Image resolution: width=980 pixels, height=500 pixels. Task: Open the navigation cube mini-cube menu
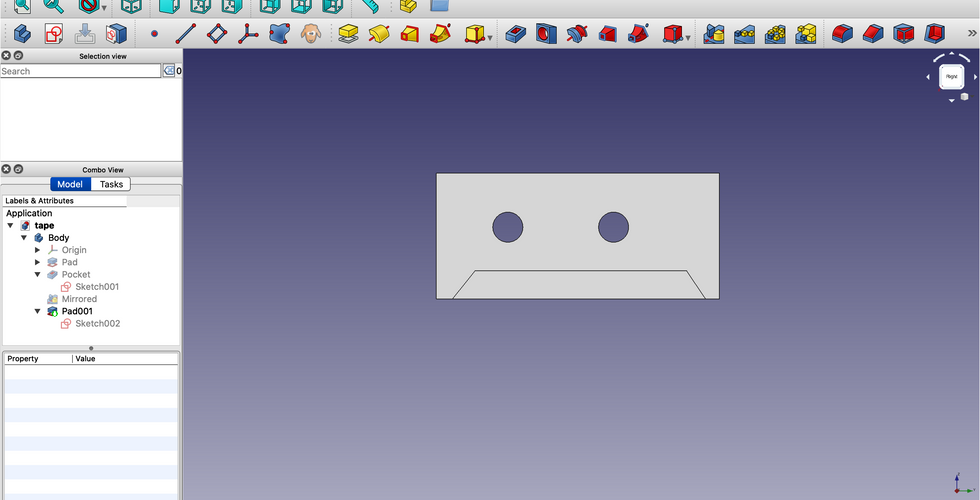(964, 96)
